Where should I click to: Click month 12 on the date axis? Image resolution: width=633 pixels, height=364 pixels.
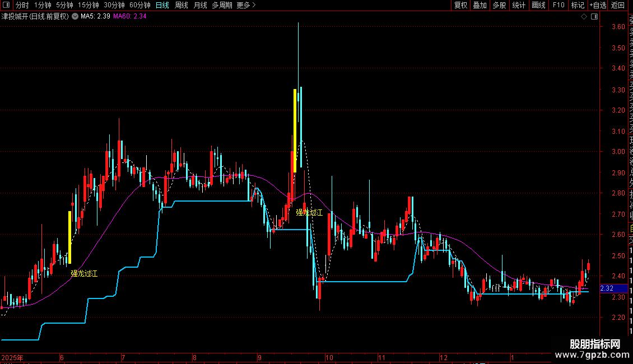point(444,357)
